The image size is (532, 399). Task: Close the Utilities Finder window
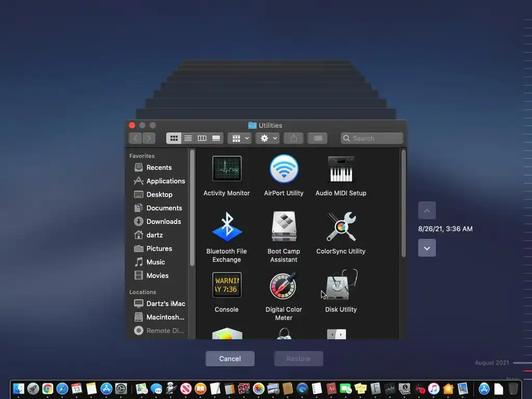(x=132, y=125)
